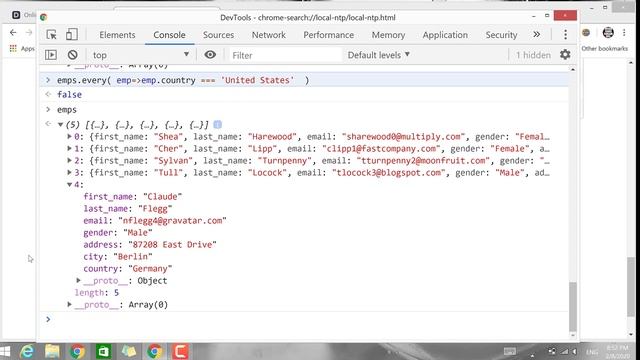Open the Network tab
This screenshot has width=640, height=360.
(x=269, y=35)
